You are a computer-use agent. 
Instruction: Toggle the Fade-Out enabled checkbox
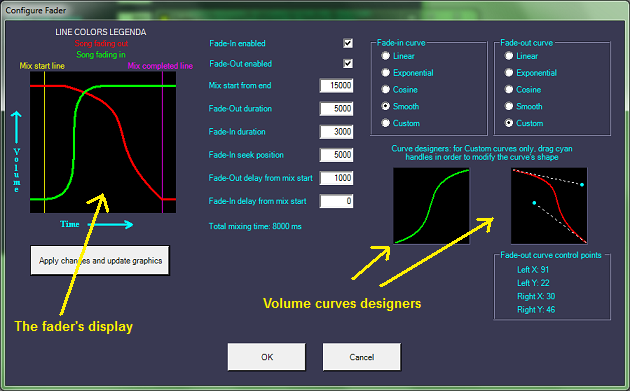348,63
